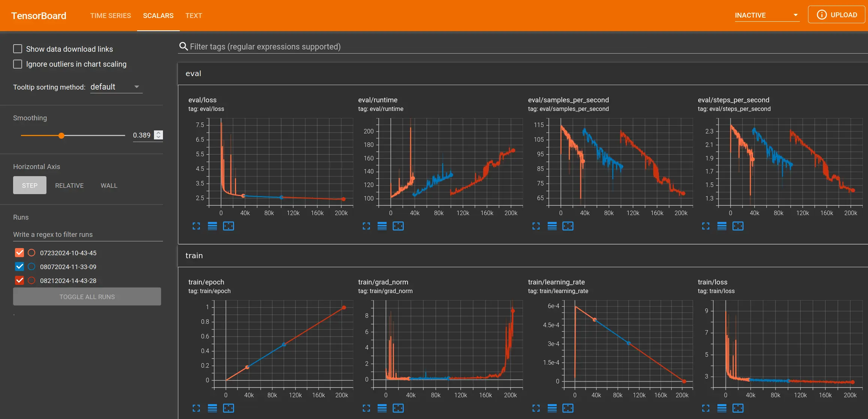Viewport: 868px width, 419px height.
Task: Collapse the train section header
Action: pyautogui.click(x=523, y=256)
